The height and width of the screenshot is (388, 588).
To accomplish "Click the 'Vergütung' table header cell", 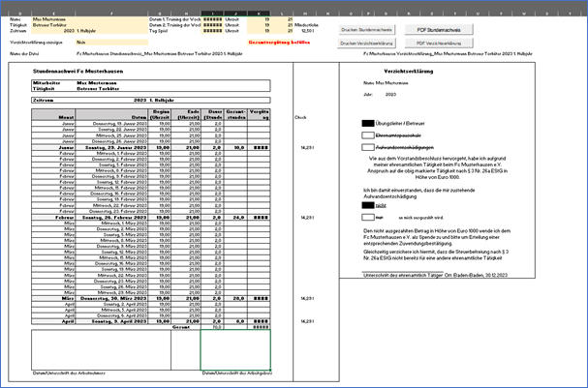I will 259,114.
